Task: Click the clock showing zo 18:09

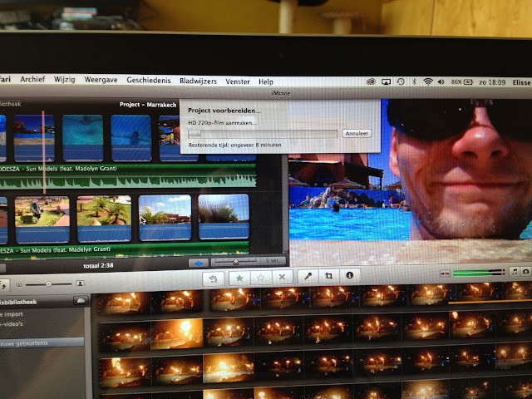Action: click(492, 82)
